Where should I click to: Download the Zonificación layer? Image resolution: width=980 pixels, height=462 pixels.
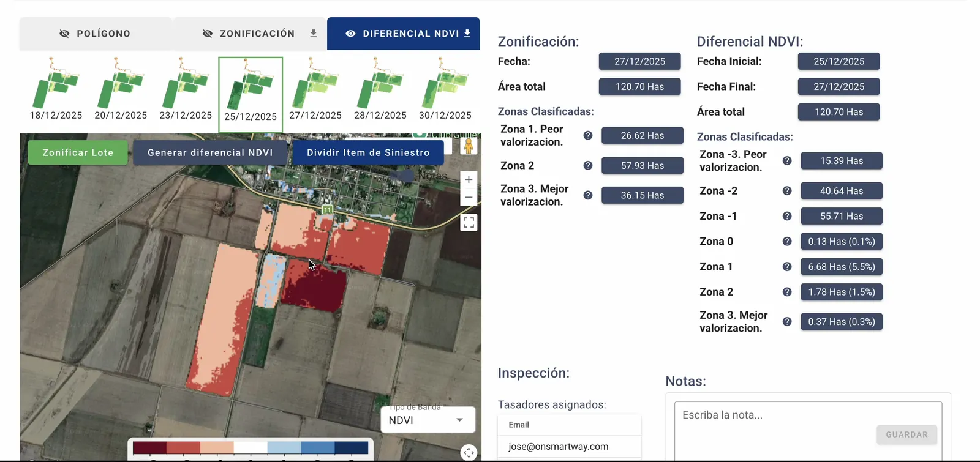(x=313, y=34)
